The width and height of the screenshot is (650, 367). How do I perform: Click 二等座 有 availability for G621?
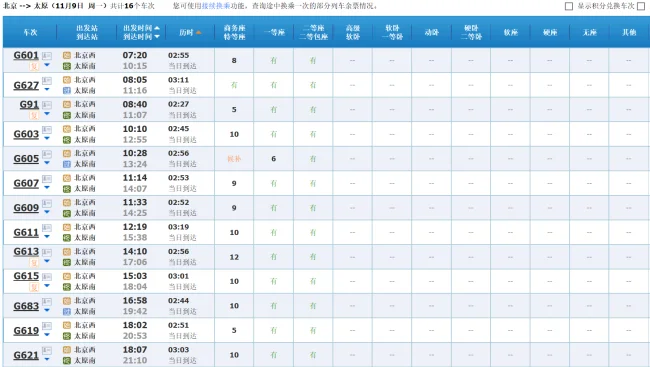(x=313, y=355)
